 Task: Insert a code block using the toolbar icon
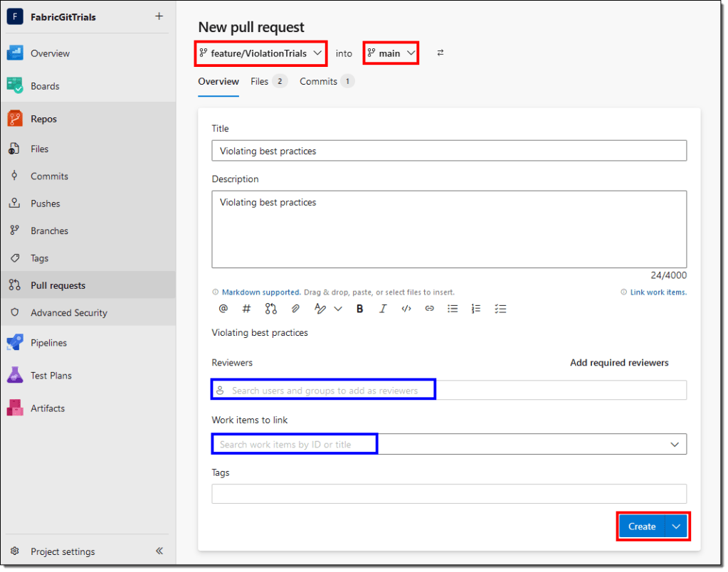pyautogui.click(x=406, y=309)
